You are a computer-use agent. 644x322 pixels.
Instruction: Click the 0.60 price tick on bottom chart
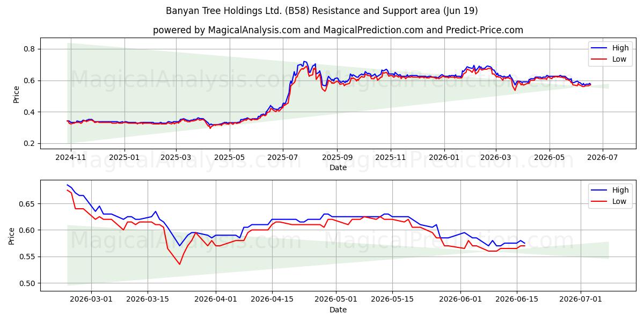27,230
